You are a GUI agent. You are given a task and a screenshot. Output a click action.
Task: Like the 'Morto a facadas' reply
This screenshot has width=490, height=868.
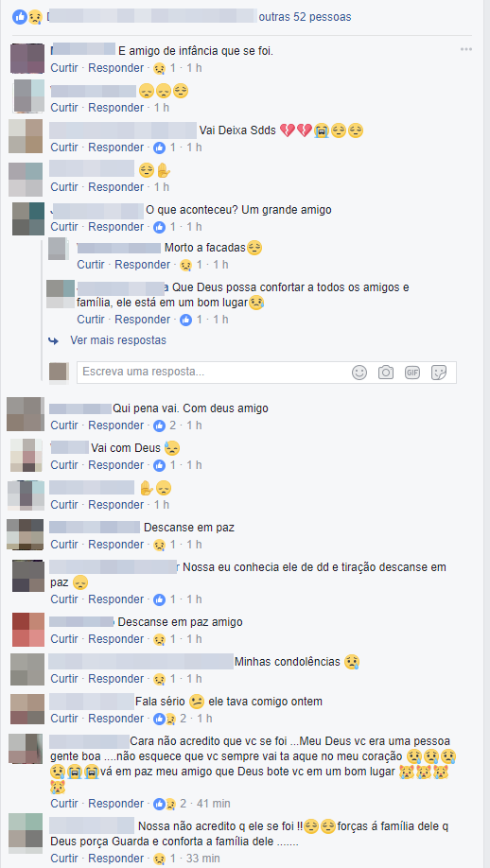click(x=91, y=265)
